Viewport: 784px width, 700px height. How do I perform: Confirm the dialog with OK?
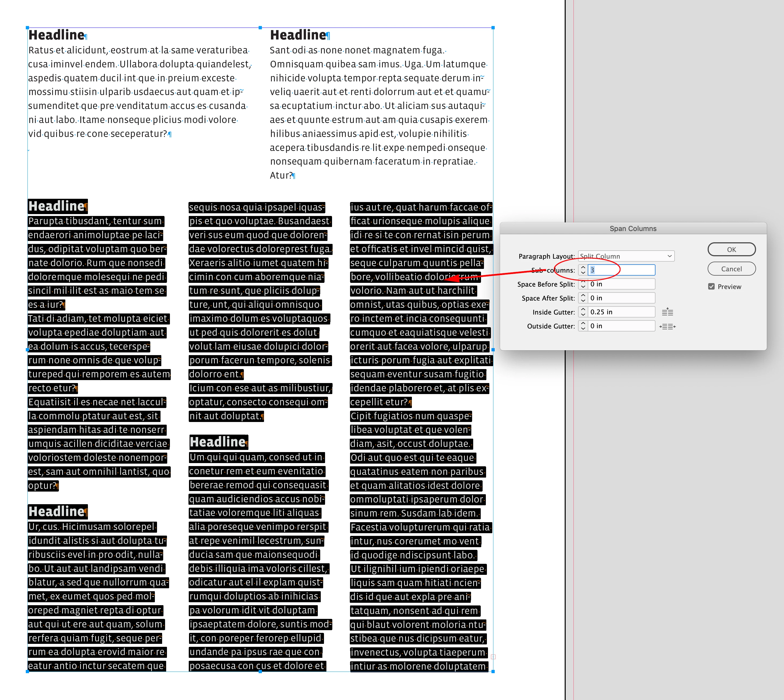731,249
